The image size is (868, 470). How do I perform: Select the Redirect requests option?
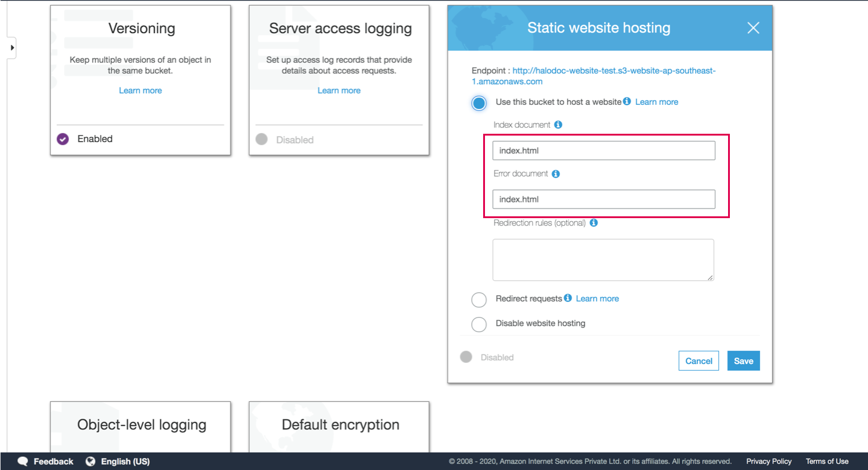[479, 300]
